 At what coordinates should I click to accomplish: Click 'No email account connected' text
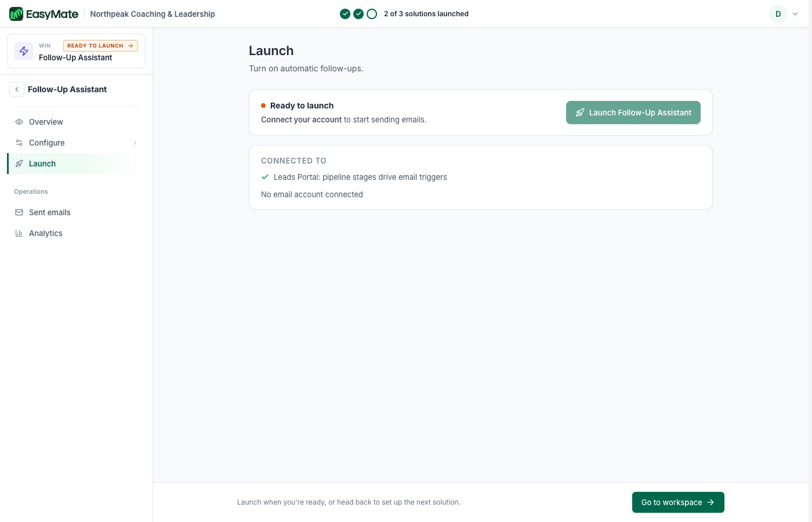tap(312, 194)
